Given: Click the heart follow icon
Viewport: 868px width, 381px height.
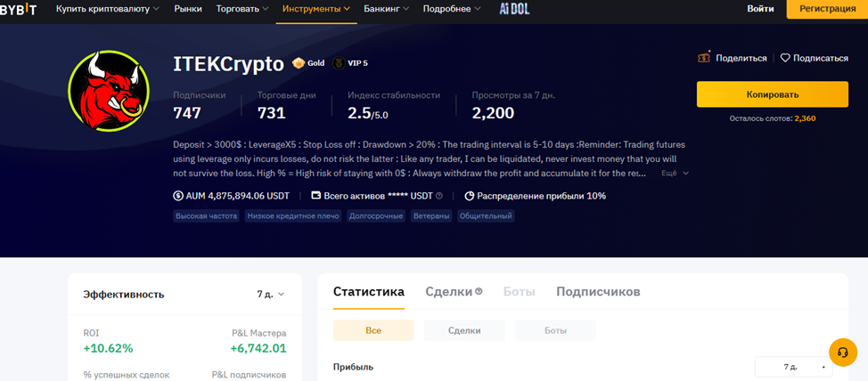Looking at the screenshot, I should click(785, 58).
